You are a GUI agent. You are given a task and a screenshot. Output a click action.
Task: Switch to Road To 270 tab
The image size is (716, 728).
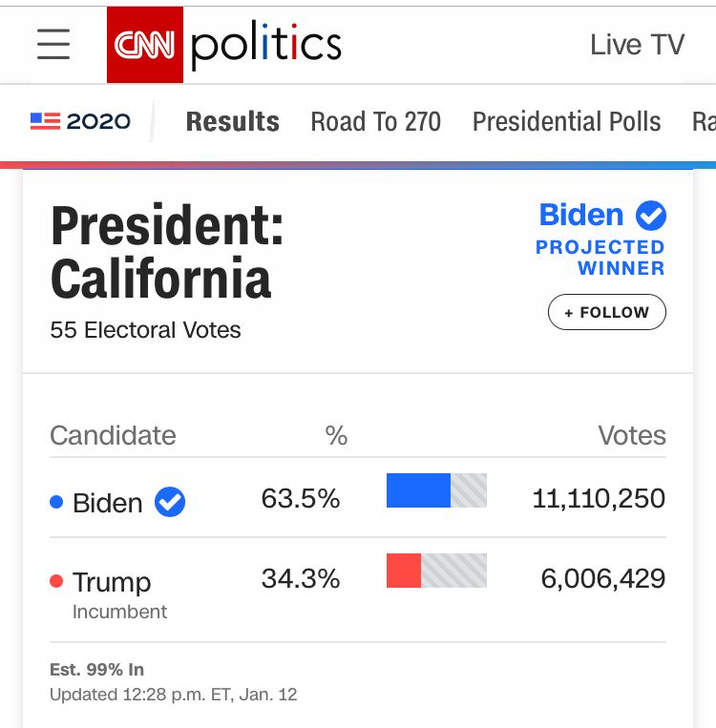tap(375, 122)
